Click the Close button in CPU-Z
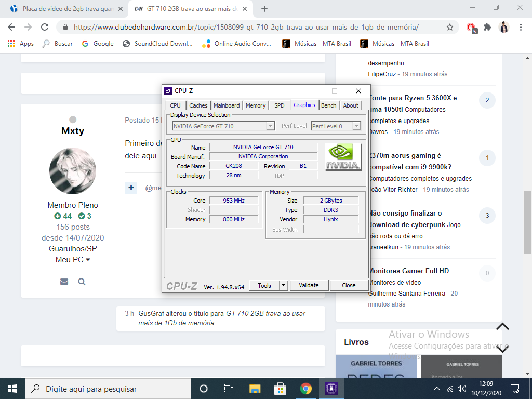The width and height of the screenshot is (532, 399). 349,285
